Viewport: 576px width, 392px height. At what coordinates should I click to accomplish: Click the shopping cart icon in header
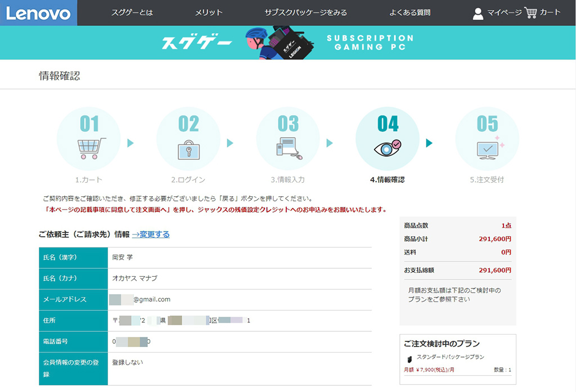pos(530,13)
